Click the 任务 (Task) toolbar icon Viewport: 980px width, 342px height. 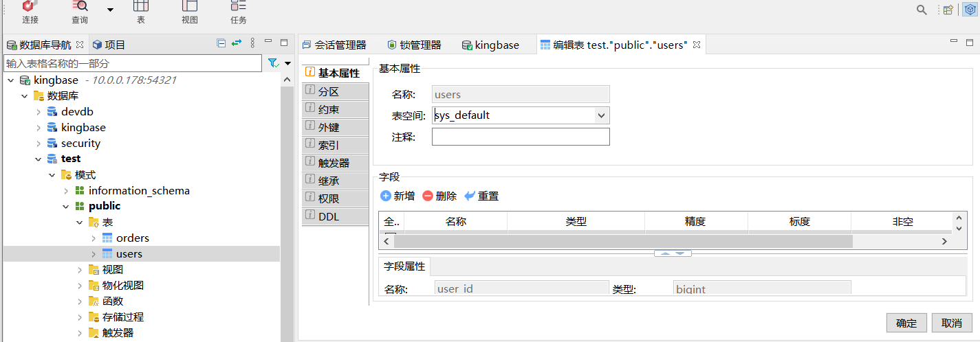238,7
